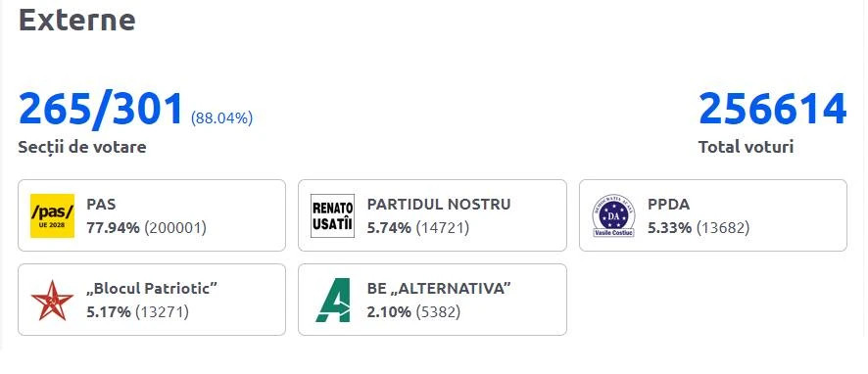Open the PAS results card
The height and width of the screenshot is (374, 868).
coord(152,215)
